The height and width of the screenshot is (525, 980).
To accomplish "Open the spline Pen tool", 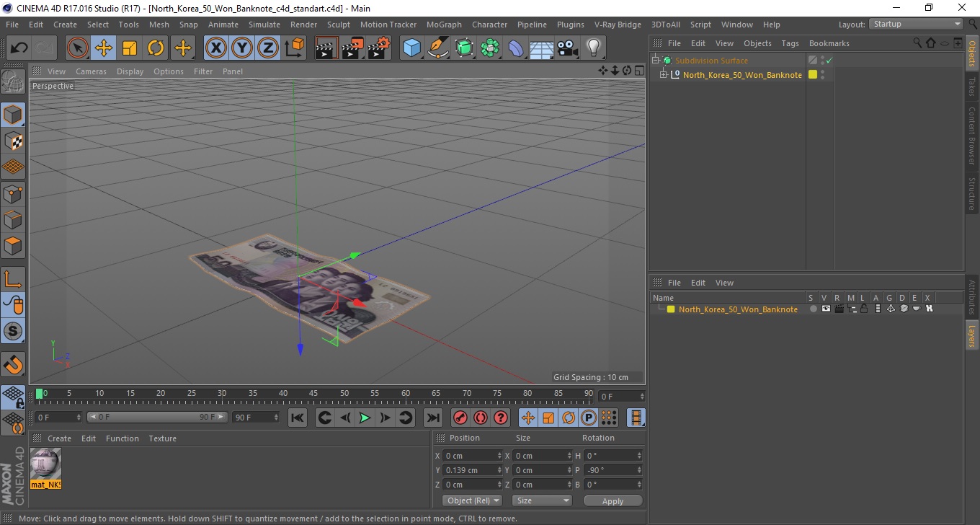I will (438, 48).
